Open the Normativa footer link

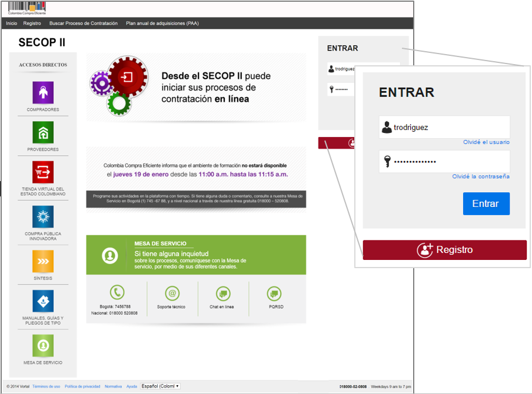(x=114, y=386)
